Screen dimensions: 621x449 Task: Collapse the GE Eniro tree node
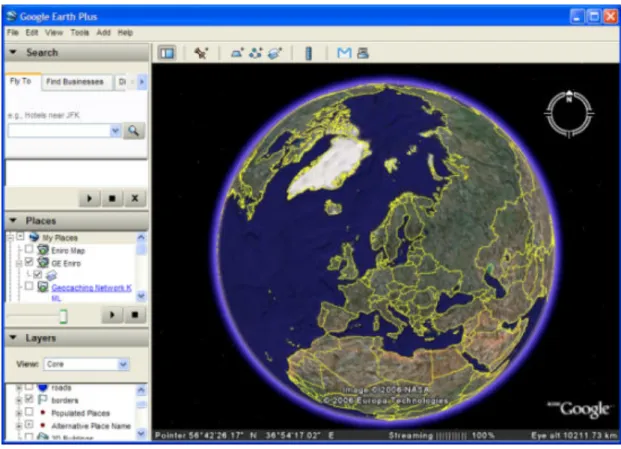[18, 263]
